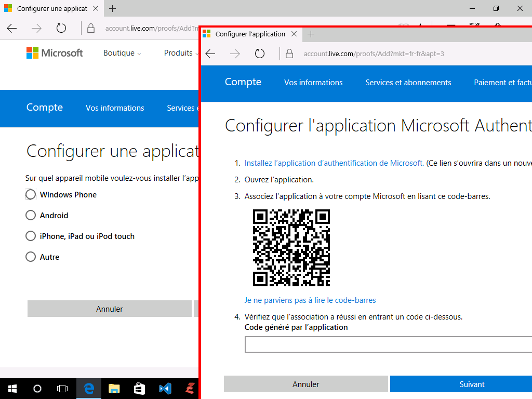Switch to the 'Configurer l'application' tab
The image size is (532, 399).
click(x=250, y=34)
